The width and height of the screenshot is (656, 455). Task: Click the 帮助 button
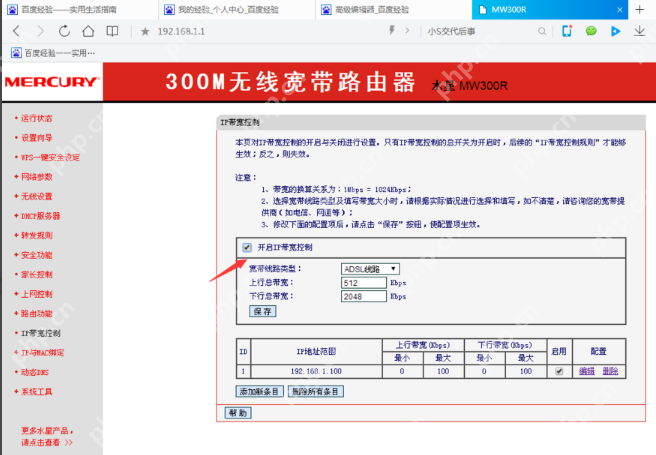pos(238,413)
